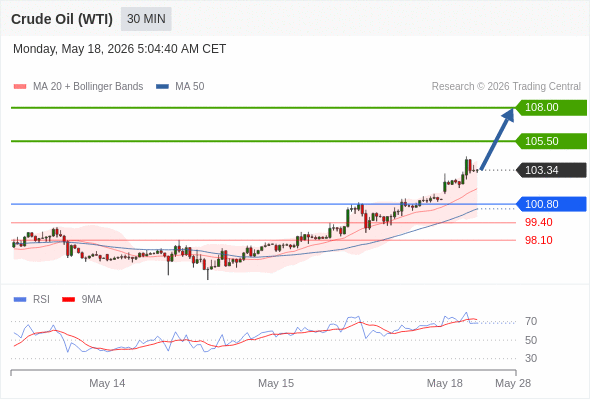Click the May 18 date axis label
This screenshot has height=400, width=590.
(x=444, y=383)
